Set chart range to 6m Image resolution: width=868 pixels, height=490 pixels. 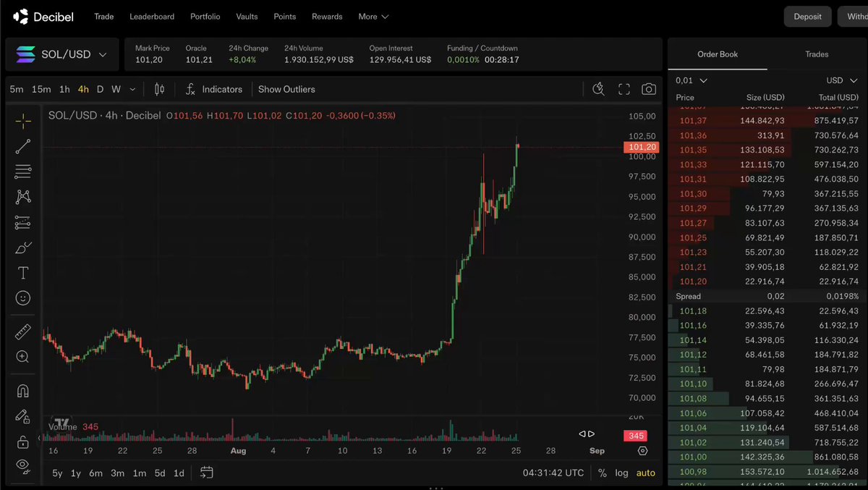(x=95, y=473)
